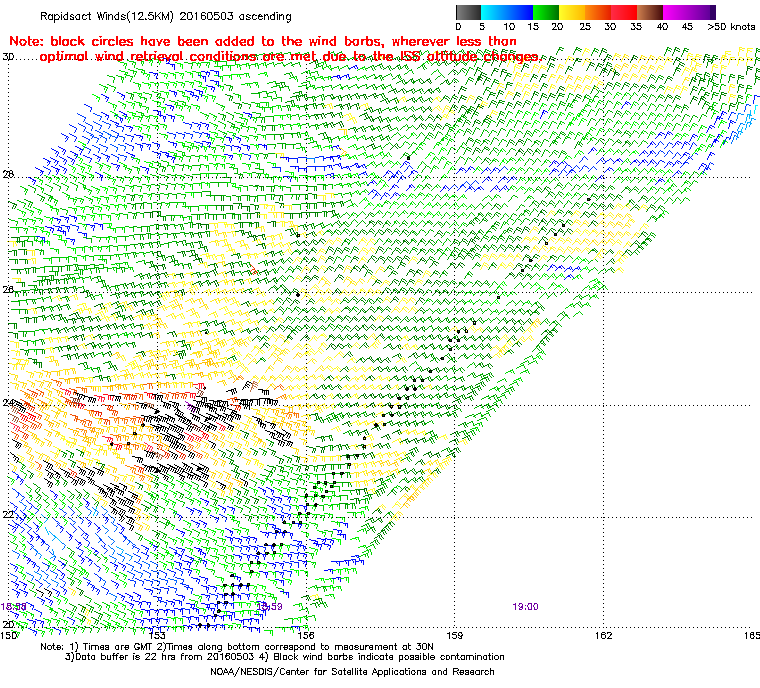The height and width of the screenshot is (688, 760).
Task: Click the green 15–20 knots legend segment
Action: click(x=546, y=12)
